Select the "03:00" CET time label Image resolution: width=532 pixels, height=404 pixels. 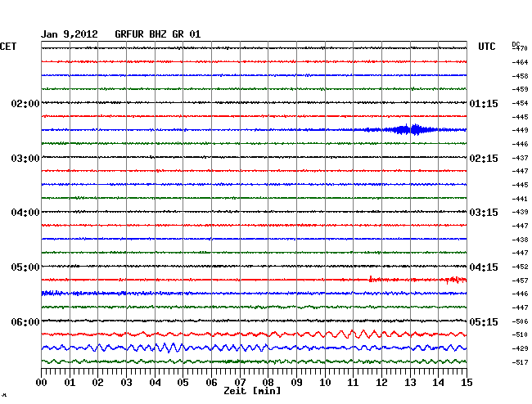point(25,159)
